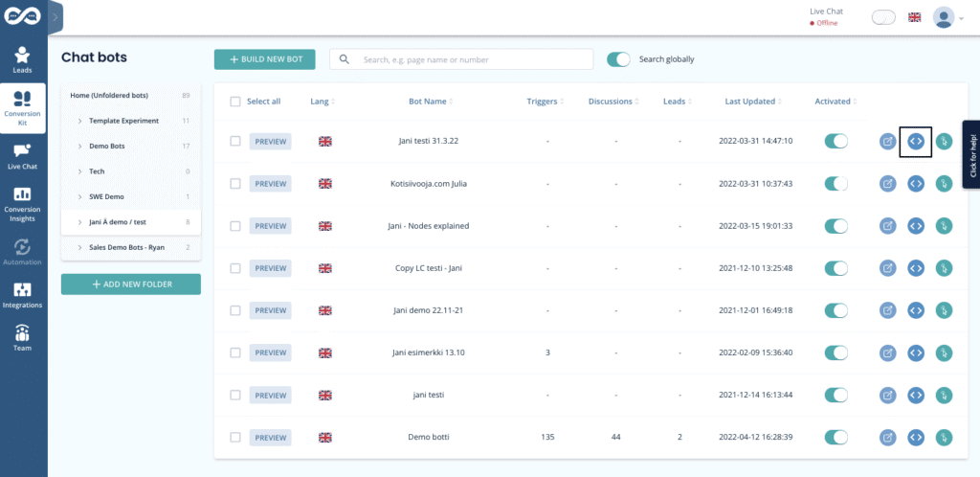The width and height of the screenshot is (980, 477).
Task: Click the Build New Bot button
Action: tap(265, 59)
